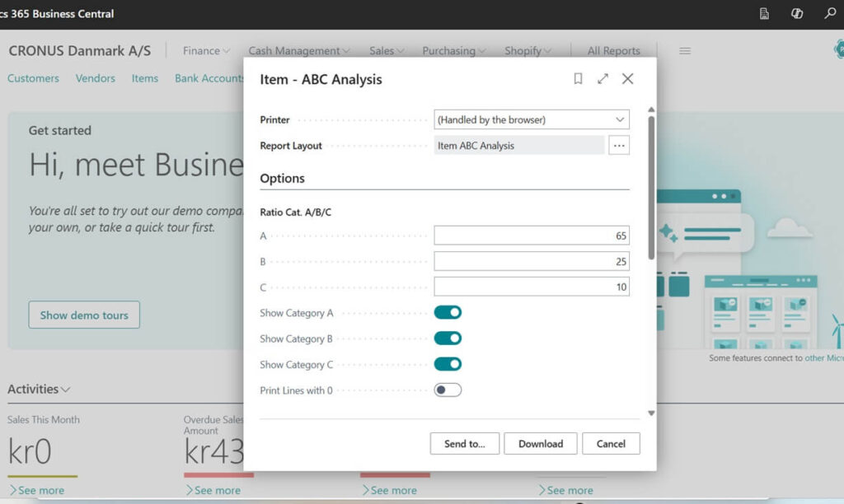Open Report Layout lookup ellipsis button
This screenshot has height=504, width=844.
[x=619, y=145]
